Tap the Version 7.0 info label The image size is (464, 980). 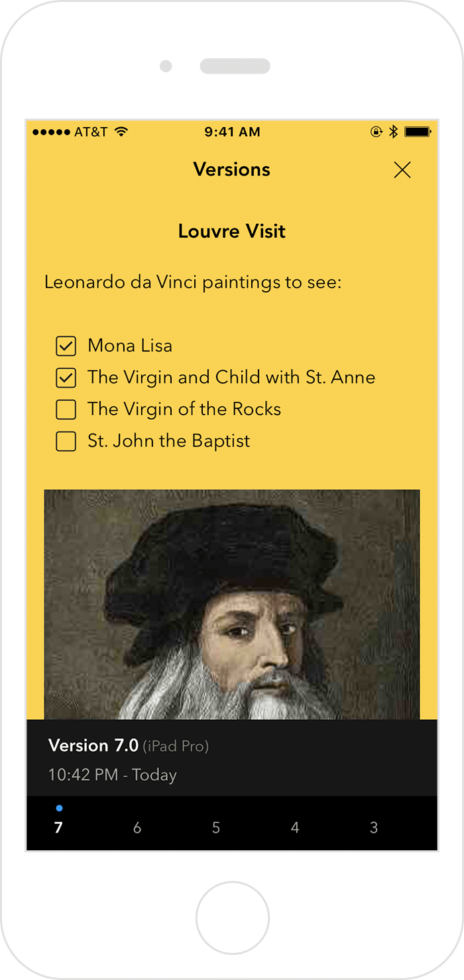93,746
